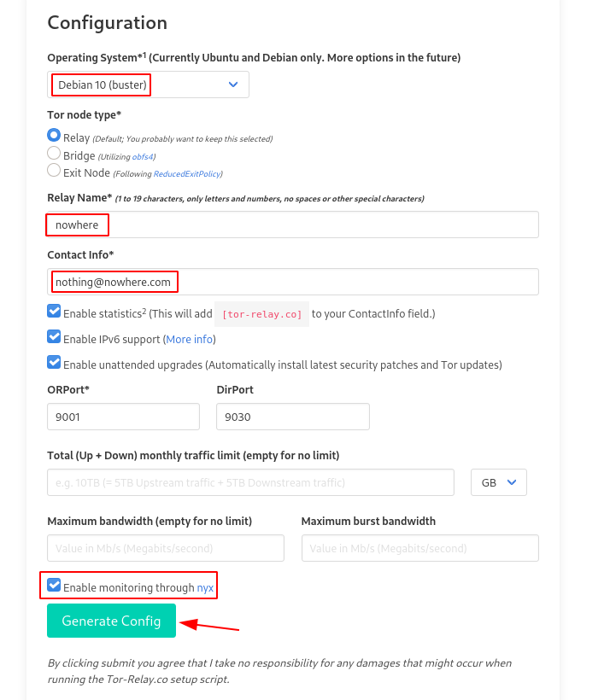
Task: Click the Maximum burst bandwidth input
Action: 420,548
